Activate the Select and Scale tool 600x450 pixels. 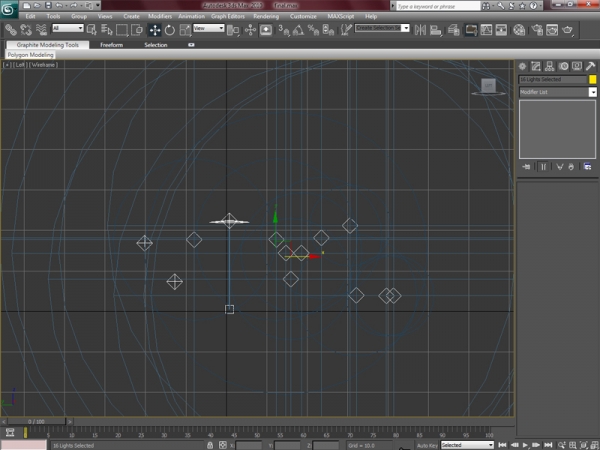point(185,30)
